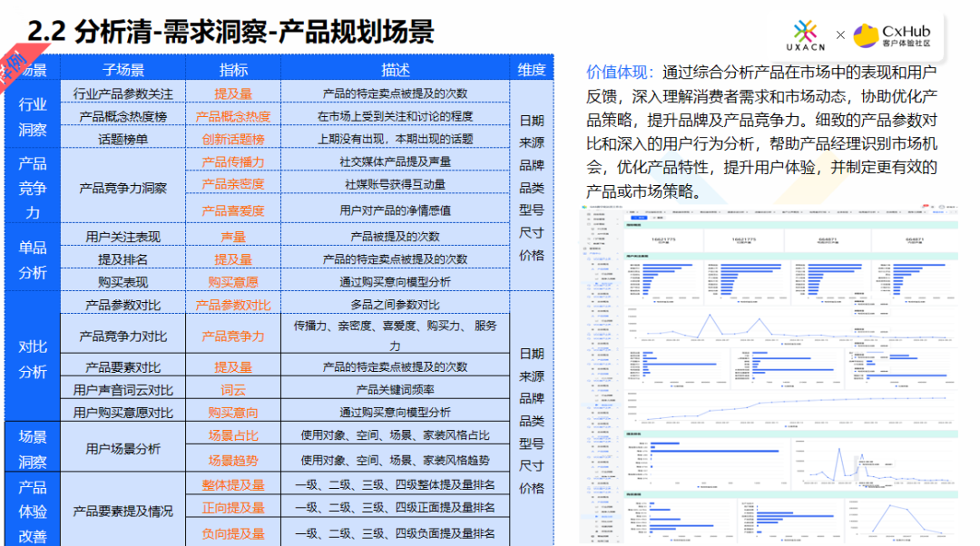The height and width of the screenshot is (546, 980).
Task: Click the 指标 column header
Action: click(x=233, y=70)
